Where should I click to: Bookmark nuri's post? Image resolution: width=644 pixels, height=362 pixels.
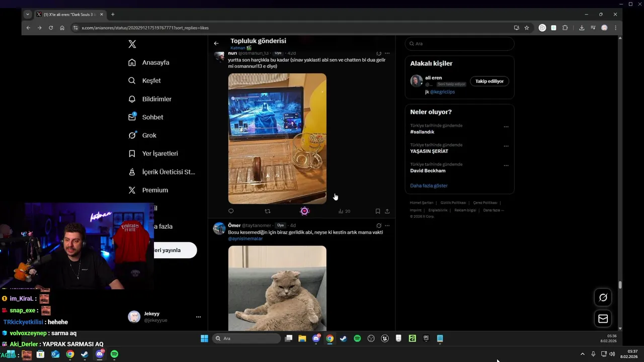pos(377,211)
